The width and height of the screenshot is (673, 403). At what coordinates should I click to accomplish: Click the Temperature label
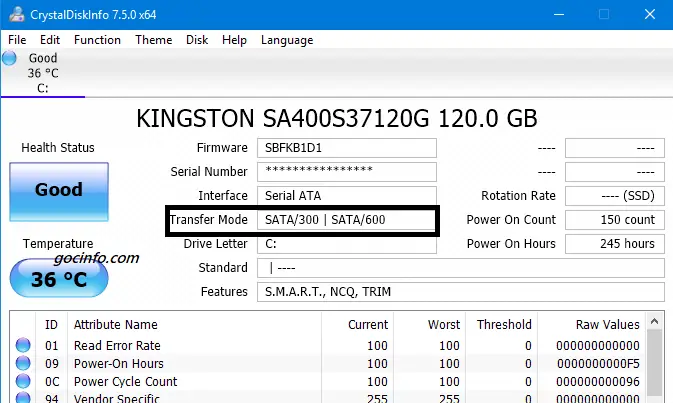click(x=58, y=244)
